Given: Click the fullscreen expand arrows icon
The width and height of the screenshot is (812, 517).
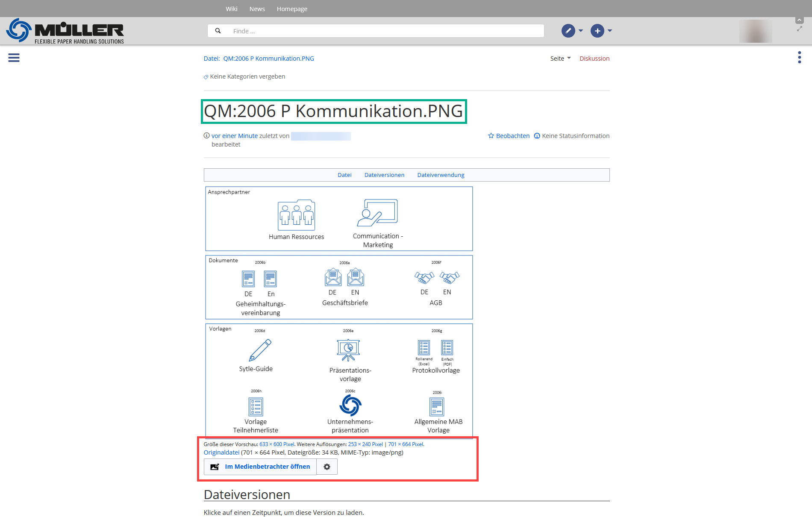Looking at the screenshot, I should 799,29.
